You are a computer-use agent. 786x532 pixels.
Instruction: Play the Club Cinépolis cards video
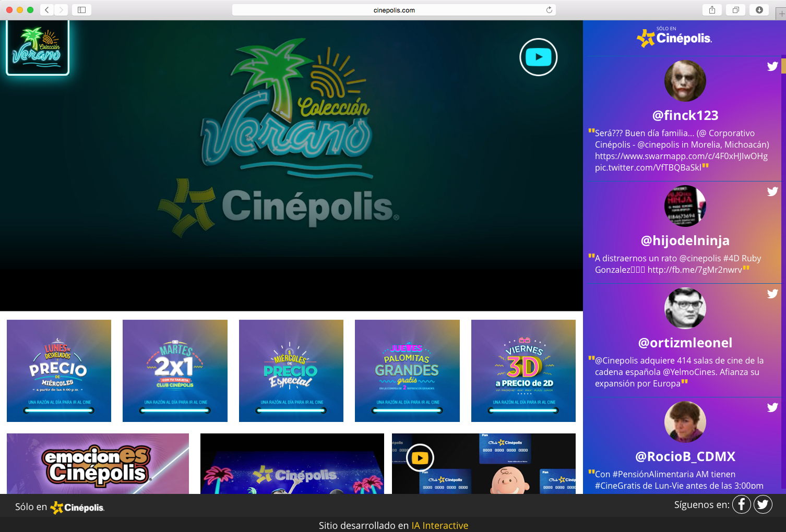pos(420,458)
